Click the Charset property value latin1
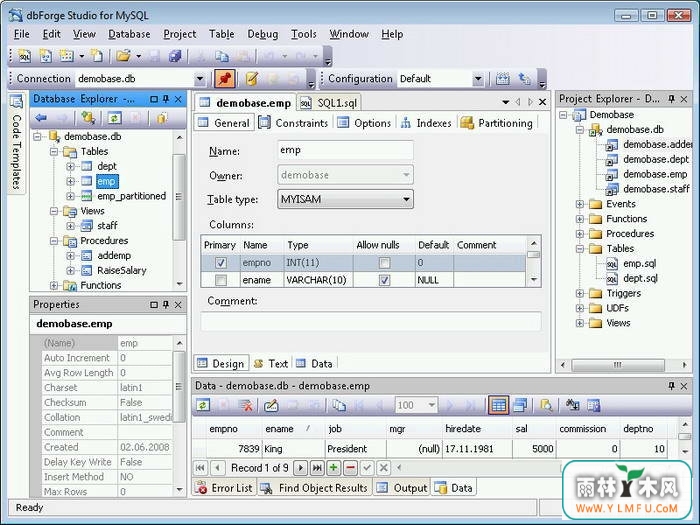 [145, 388]
